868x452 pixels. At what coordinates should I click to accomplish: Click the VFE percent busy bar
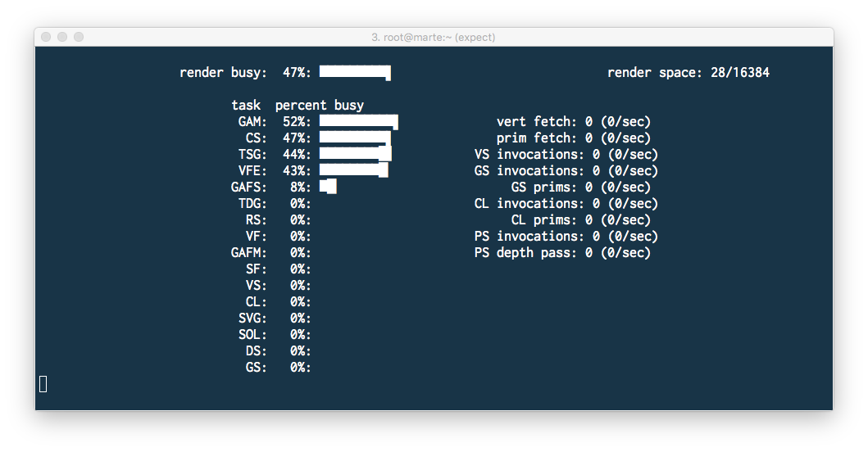354,171
